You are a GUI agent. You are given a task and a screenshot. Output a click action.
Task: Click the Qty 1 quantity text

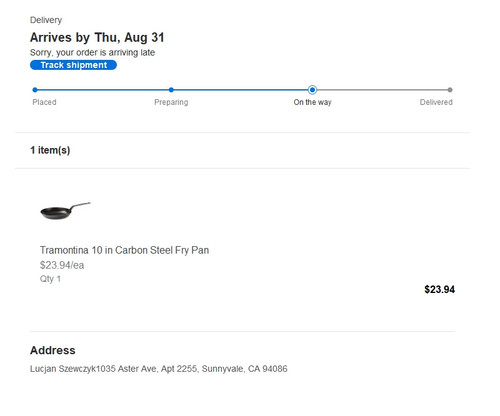[x=50, y=279]
